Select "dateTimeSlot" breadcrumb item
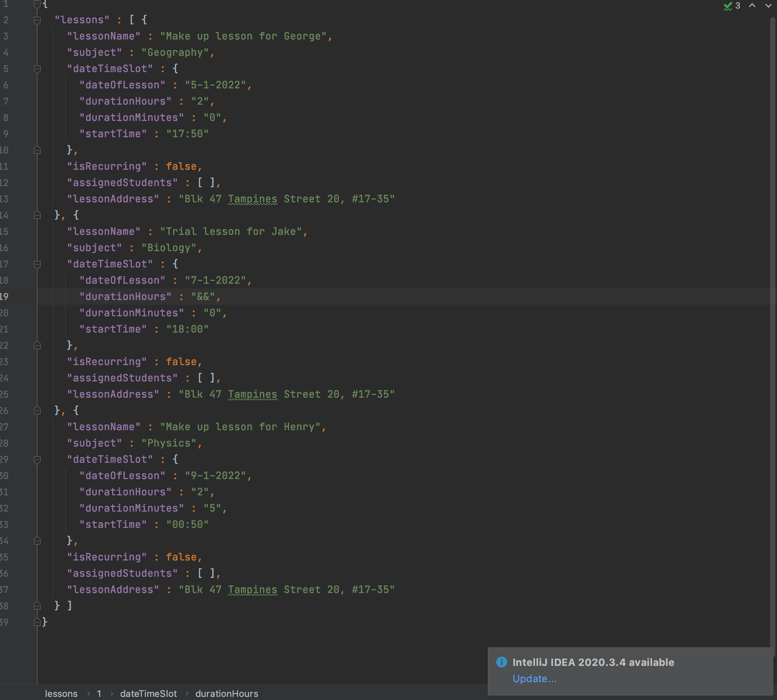Viewport: 777px width, 700px height. point(148,693)
